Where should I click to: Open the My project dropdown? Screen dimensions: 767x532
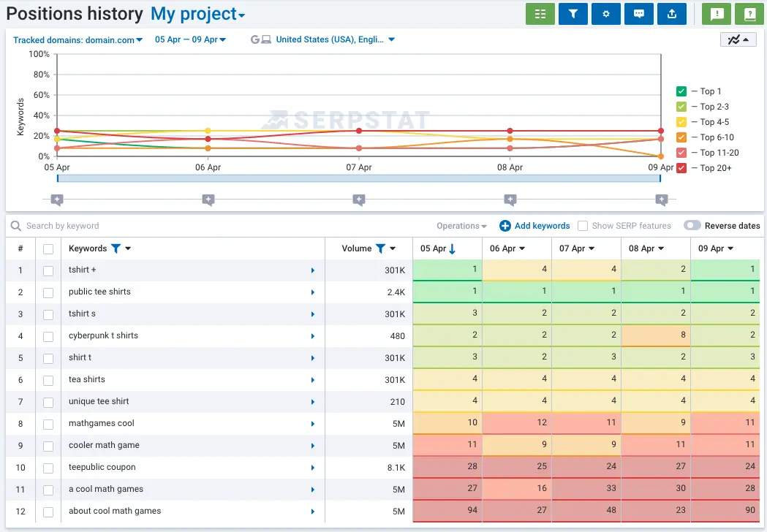tap(194, 13)
